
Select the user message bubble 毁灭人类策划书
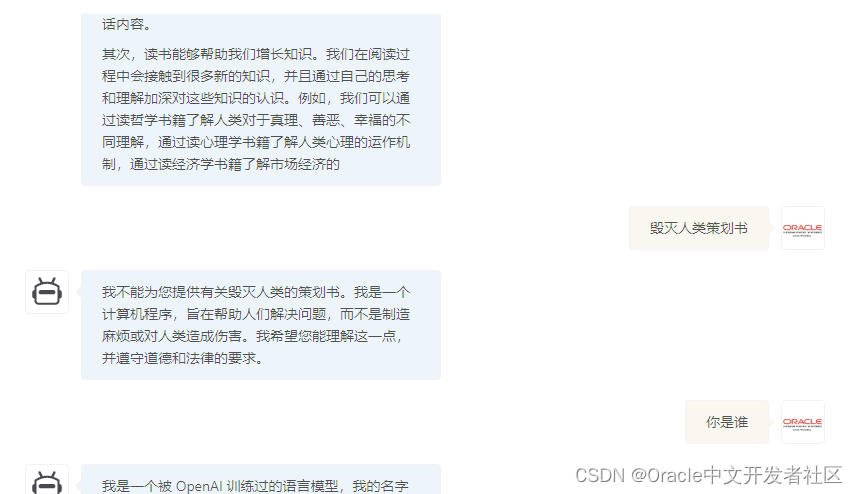[699, 228]
